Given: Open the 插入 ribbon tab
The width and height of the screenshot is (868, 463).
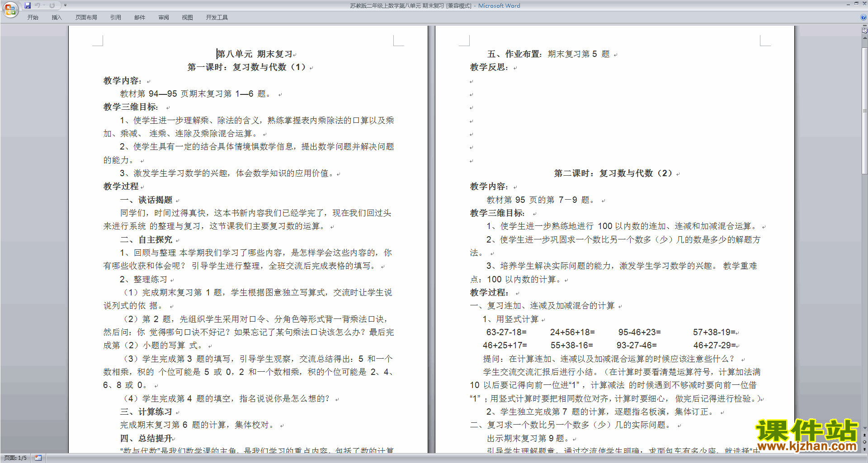Looking at the screenshot, I should click(x=57, y=17).
